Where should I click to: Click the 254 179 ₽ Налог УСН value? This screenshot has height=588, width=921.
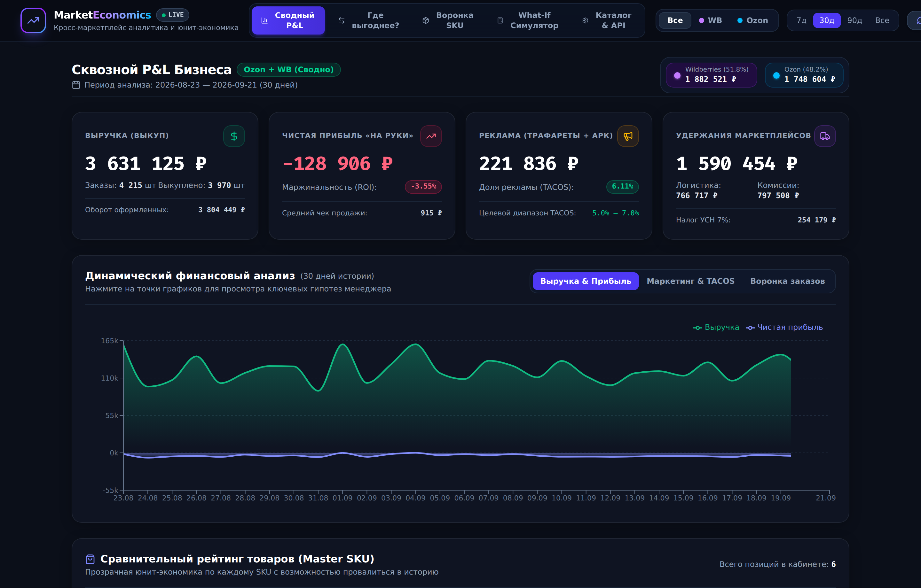[x=816, y=220]
